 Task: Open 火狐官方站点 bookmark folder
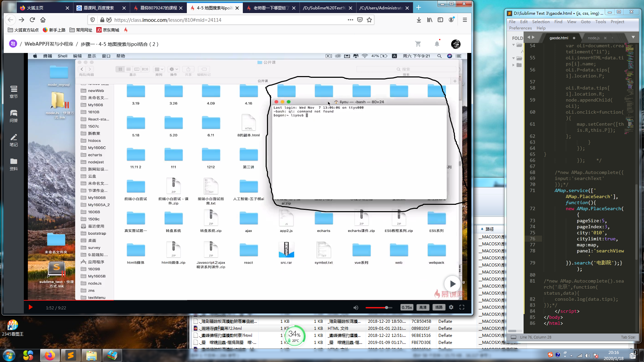tap(23, 30)
